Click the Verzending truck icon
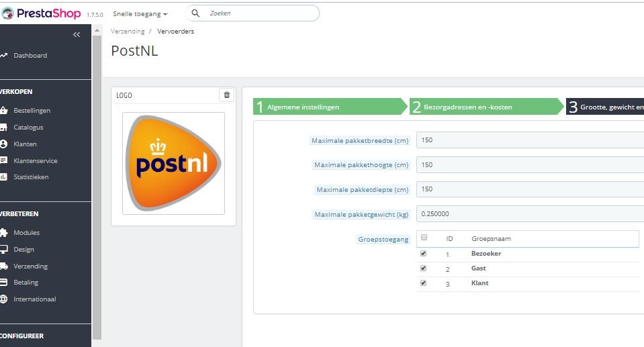This screenshot has width=644, height=347. pos(4,266)
